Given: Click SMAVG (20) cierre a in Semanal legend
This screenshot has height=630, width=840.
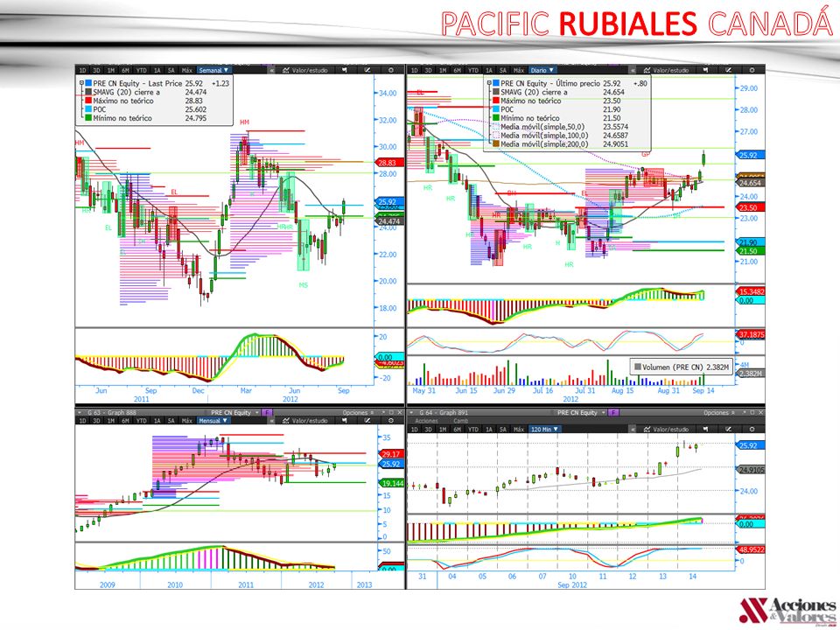Looking at the screenshot, I should tap(126, 92).
